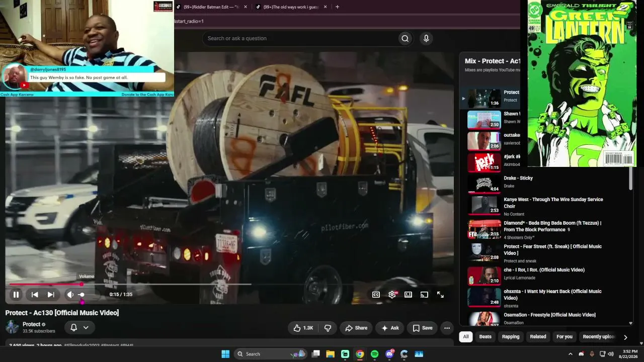The width and height of the screenshot is (644, 362).
Task: Close the Riddler Batman Edit tab
Action: pos(246,7)
